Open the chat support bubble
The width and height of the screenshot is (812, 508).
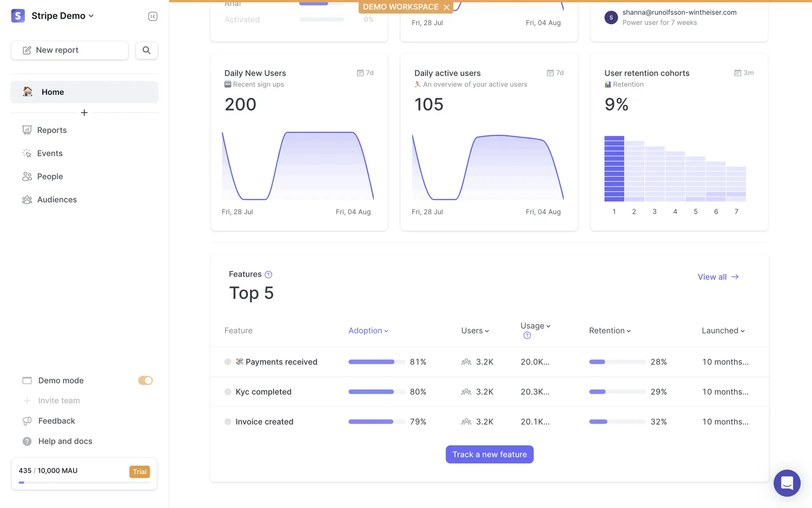pyautogui.click(x=787, y=483)
